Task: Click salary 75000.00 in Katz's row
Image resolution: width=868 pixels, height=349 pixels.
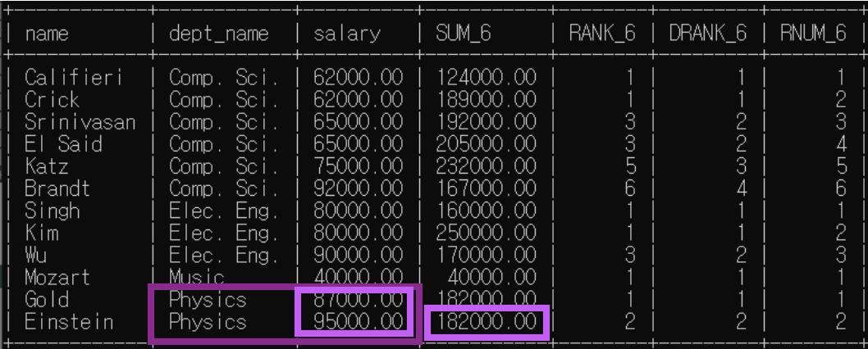Action: 359,166
